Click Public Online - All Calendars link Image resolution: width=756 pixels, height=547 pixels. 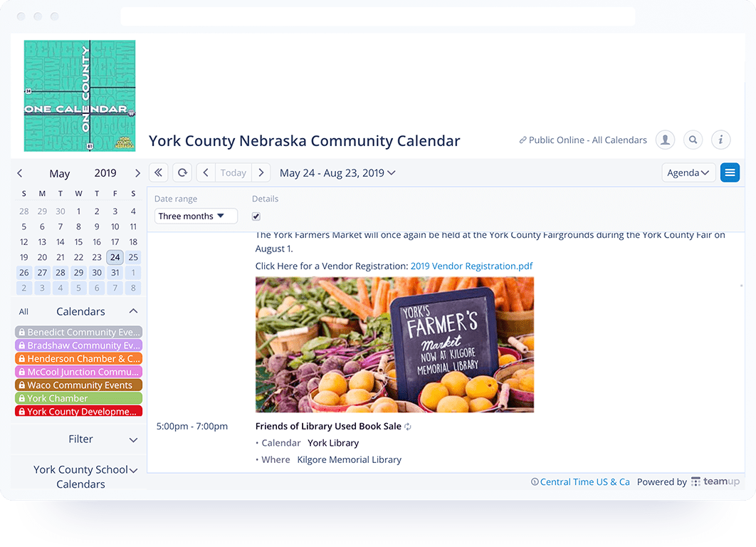pyautogui.click(x=583, y=140)
